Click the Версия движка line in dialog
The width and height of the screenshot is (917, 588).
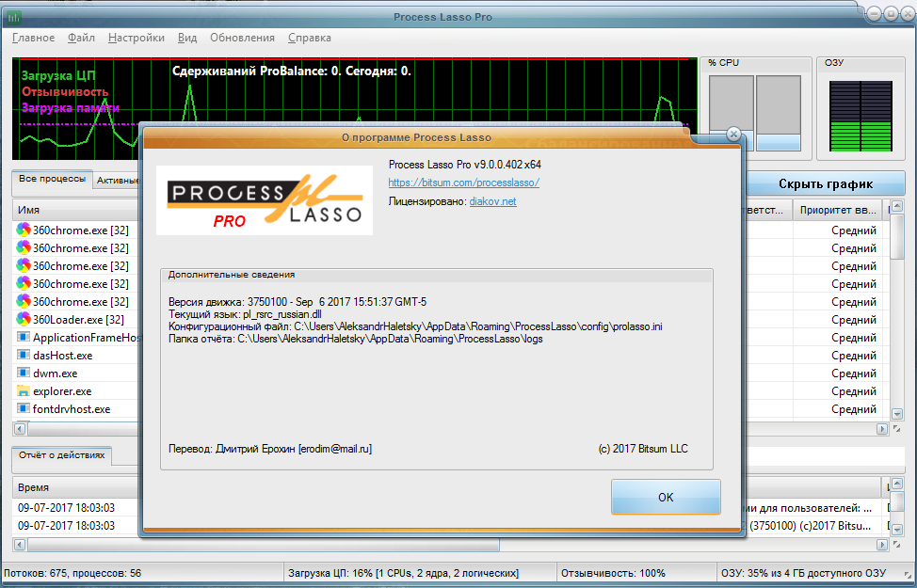[x=298, y=302]
